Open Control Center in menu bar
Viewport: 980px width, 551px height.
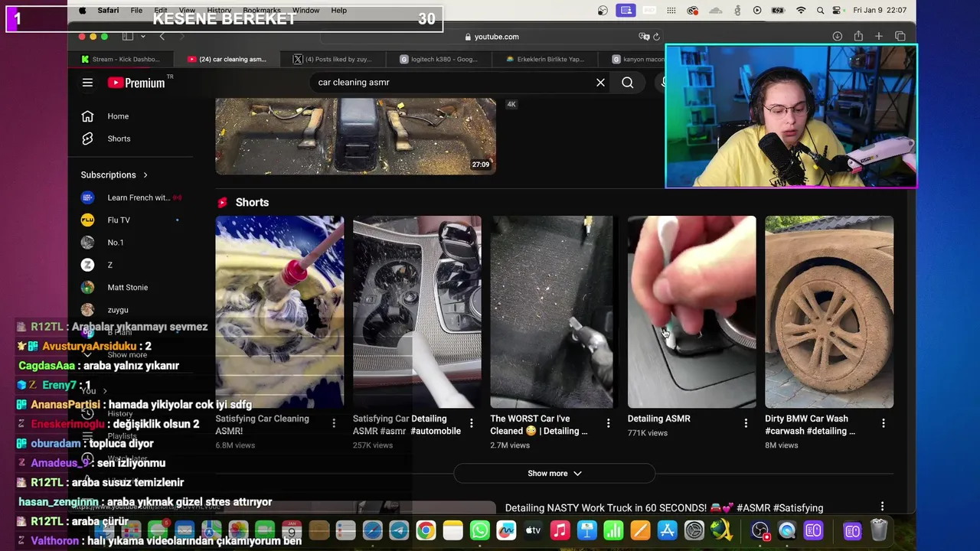coord(838,11)
